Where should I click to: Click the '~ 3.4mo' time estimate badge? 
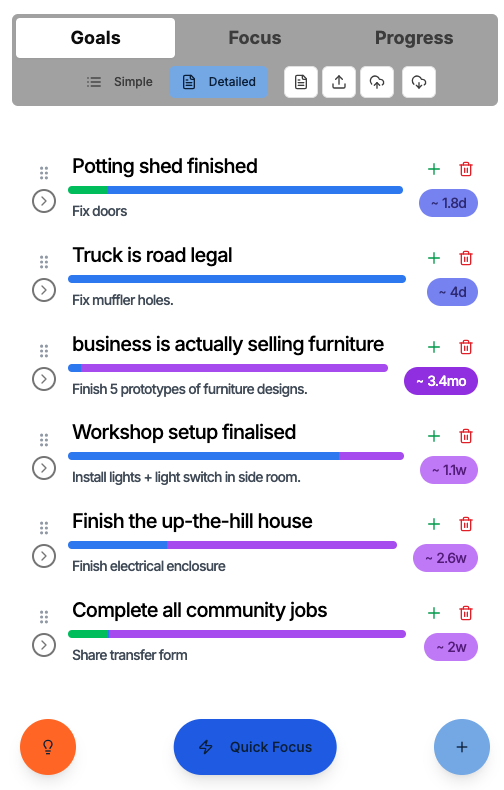click(x=440, y=381)
